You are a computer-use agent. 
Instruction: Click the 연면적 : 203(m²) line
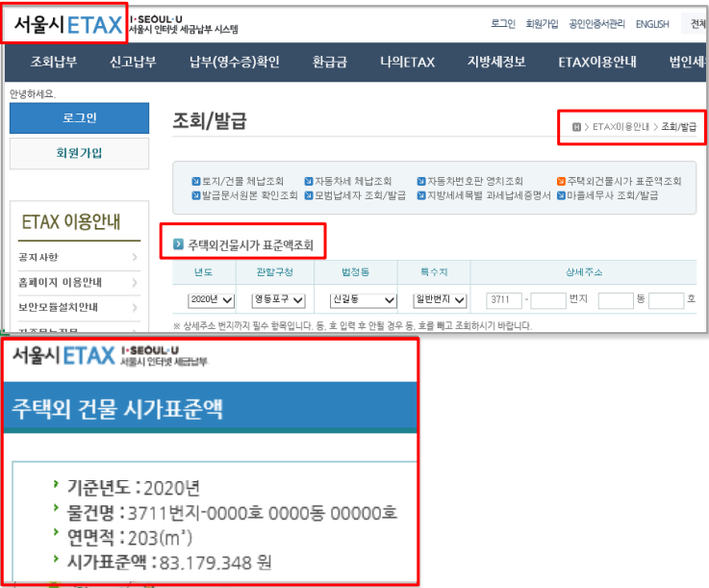click(x=130, y=538)
